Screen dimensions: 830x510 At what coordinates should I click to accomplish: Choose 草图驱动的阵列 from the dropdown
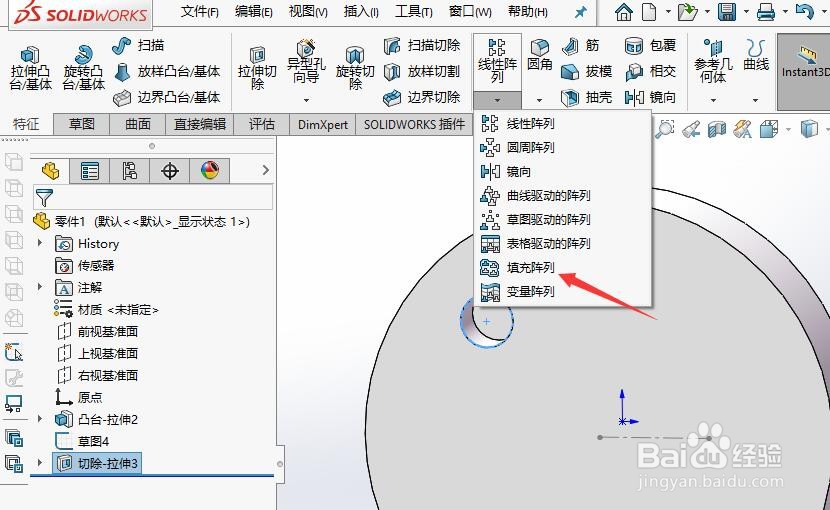[562, 219]
